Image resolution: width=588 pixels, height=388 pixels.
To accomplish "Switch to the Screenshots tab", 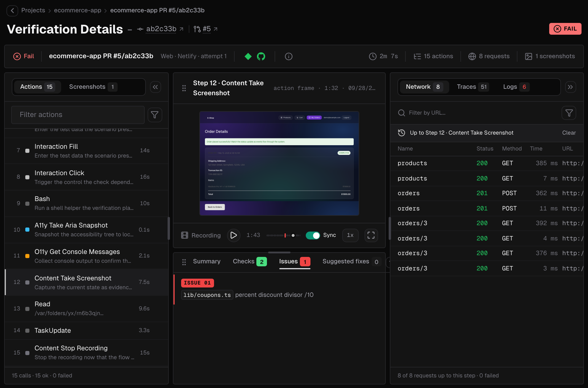I will pyautogui.click(x=93, y=87).
